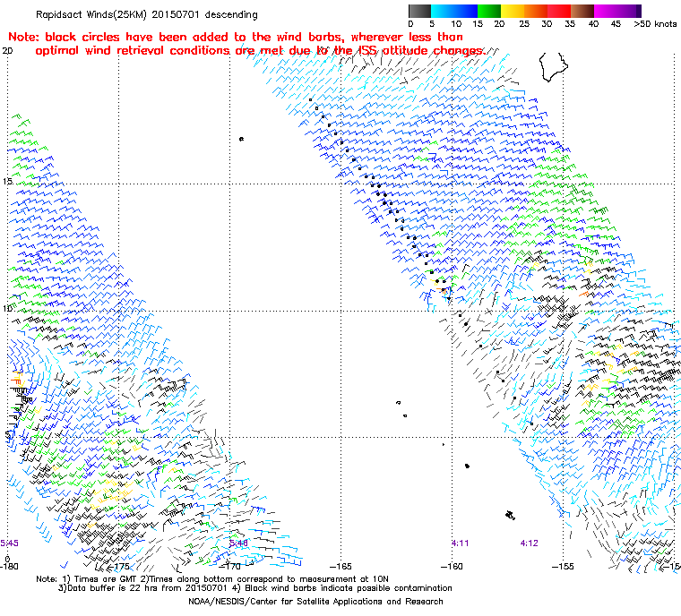This screenshot has width=681, height=616.
Task: Click the Hawaii island outline at top right
Action: point(554,67)
